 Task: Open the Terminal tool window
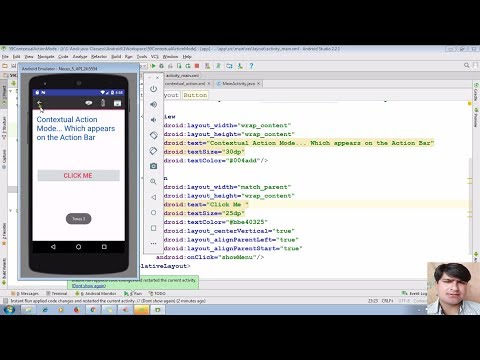click(57, 293)
